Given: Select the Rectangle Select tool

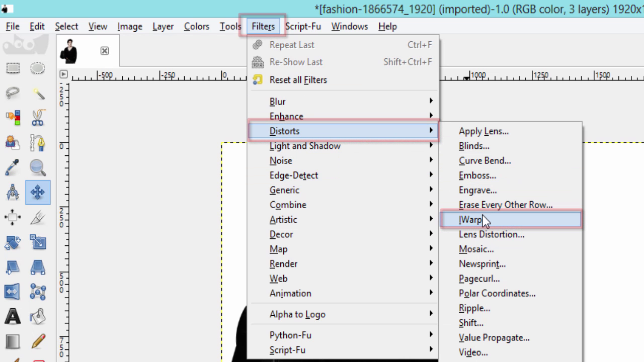Looking at the screenshot, I should tap(13, 68).
